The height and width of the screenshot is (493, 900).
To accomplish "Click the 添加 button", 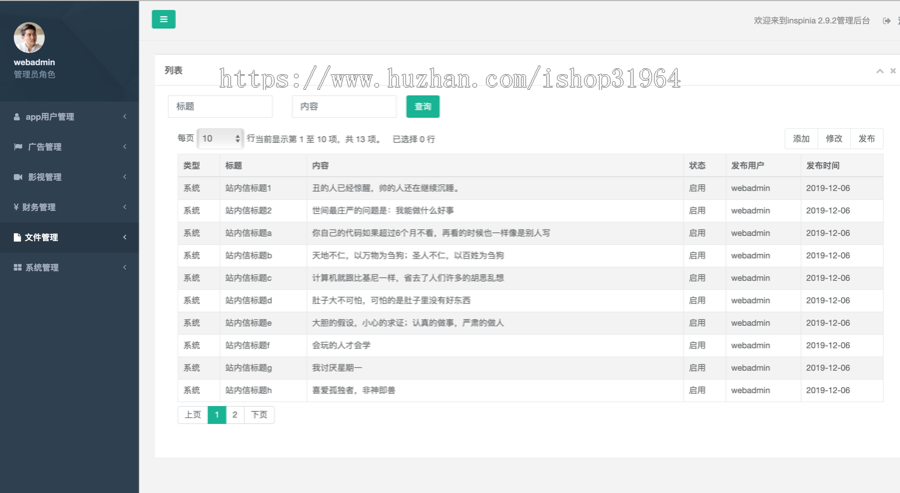I will click(x=801, y=138).
